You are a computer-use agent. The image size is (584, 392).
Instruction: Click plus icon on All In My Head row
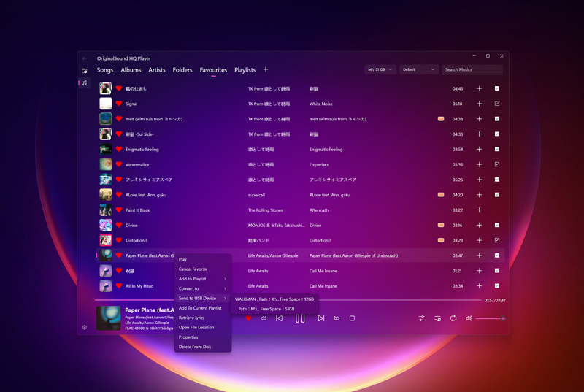tap(480, 286)
